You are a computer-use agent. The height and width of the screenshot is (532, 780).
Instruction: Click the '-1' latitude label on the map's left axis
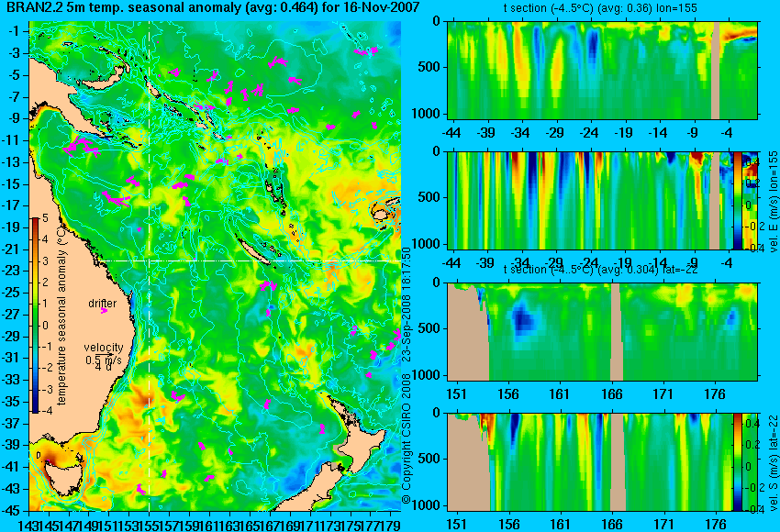pos(14,31)
